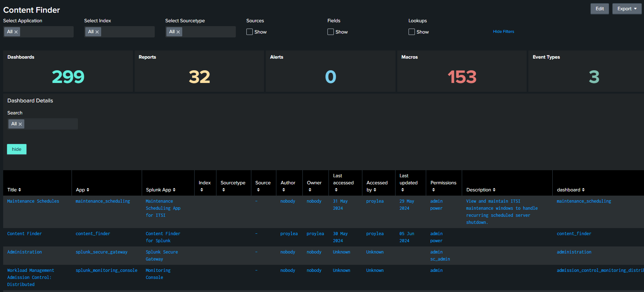Open the Export dropdown menu

click(x=627, y=9)
